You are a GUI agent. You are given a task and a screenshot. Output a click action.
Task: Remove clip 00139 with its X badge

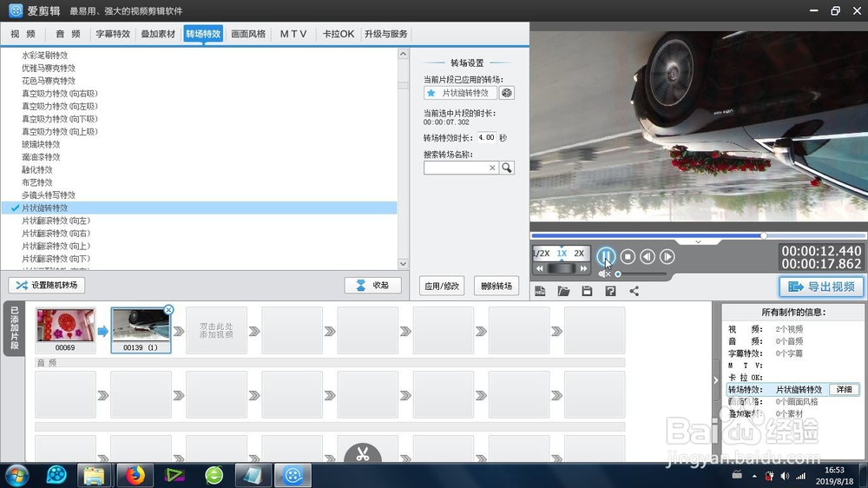coord(169,310)
